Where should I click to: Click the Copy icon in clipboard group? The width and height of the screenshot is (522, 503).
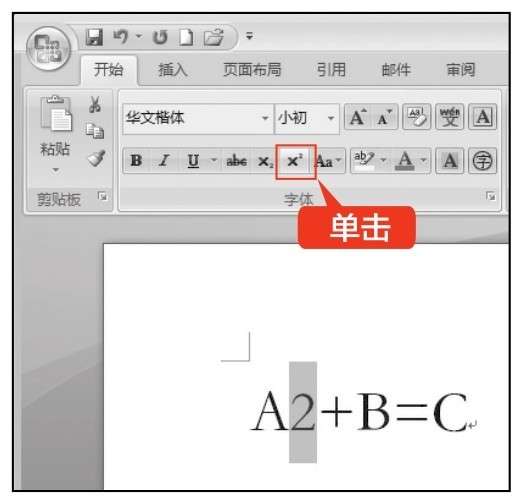95,131
